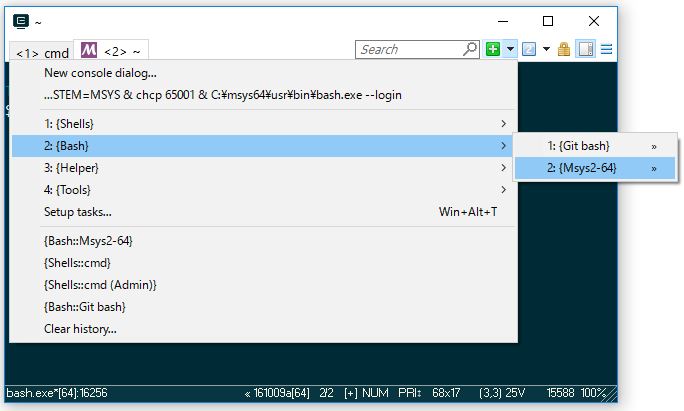This screenshot has height=411, width=684.
Task: Open the hamburger system menu icon
Action: click(x=606, y=49)
